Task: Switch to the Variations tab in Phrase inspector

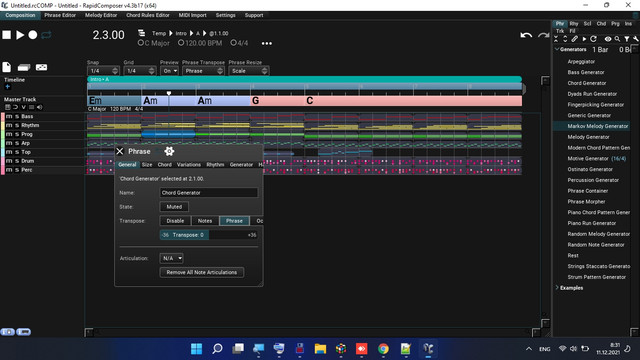Action: (189, 164)
